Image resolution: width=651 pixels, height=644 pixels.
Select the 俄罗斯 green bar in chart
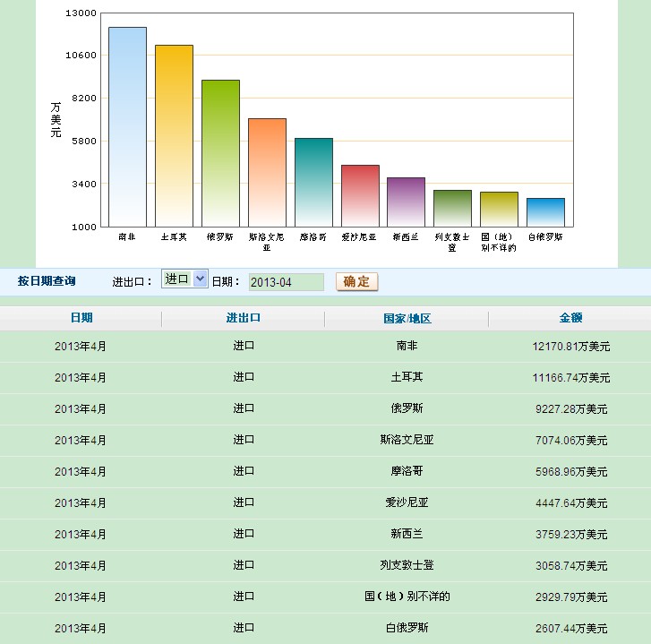[220, 153]
